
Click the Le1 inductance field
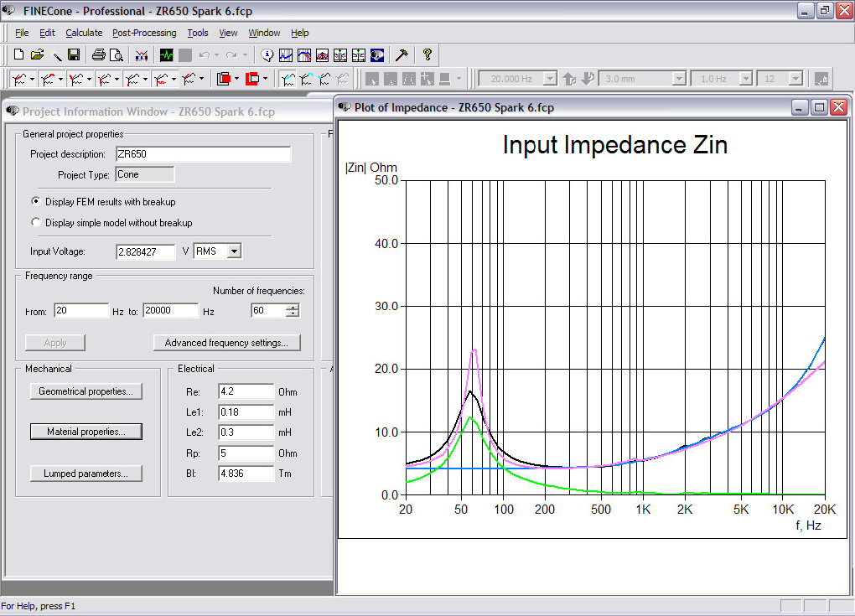pos(246,412)
